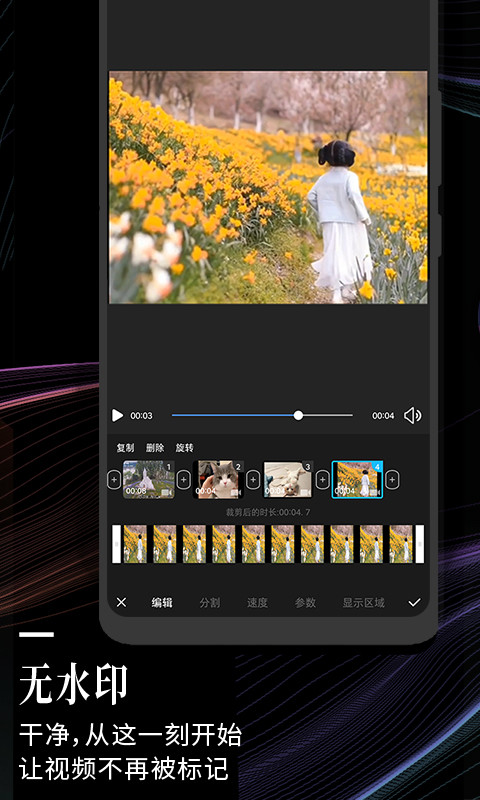
Task: Select clip 1 thumbnail with 00:08 duration
Action: 148,480
